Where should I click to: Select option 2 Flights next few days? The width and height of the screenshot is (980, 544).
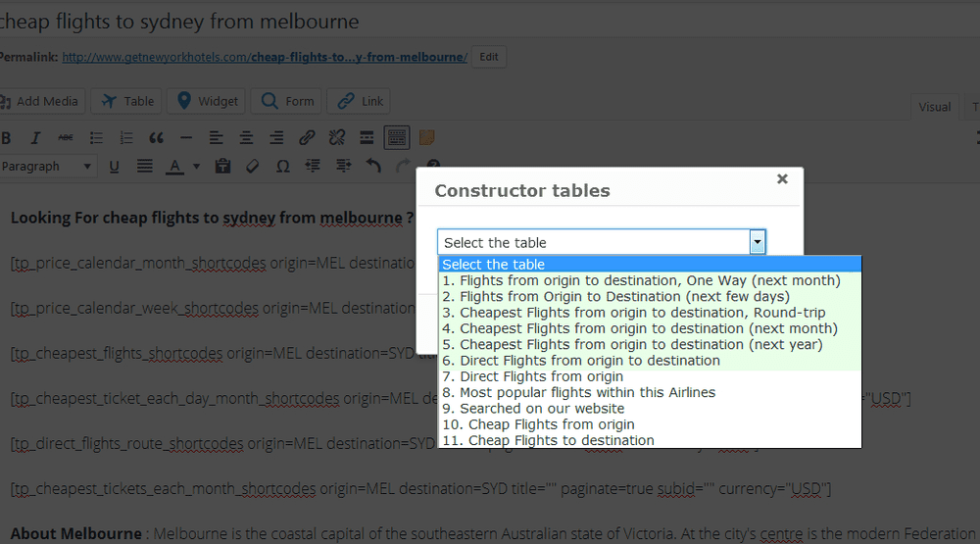pyautogui.click(x=650, y=296)
